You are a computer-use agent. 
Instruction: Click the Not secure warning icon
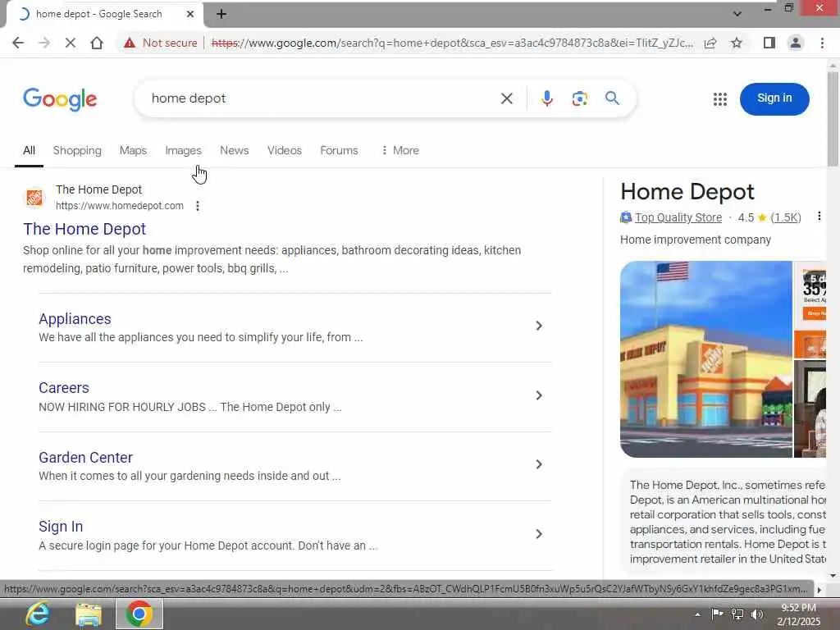(130, 43)
